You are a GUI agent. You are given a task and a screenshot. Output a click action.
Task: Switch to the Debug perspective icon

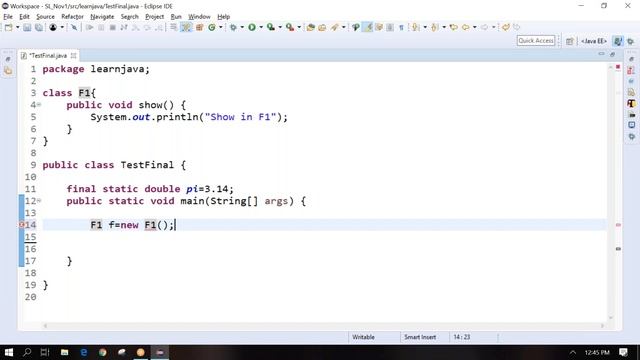tap(631, 41)
